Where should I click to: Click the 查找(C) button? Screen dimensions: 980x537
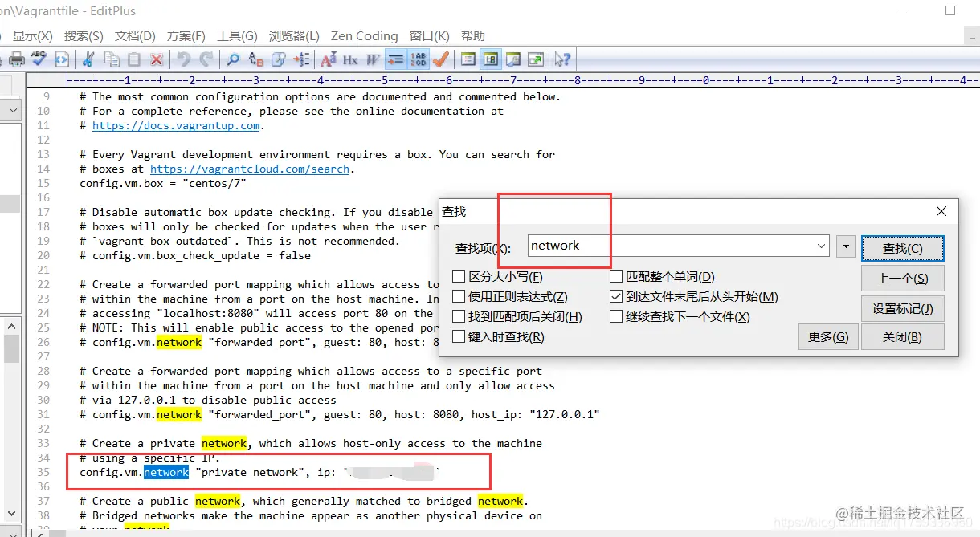tap(902, 249)
